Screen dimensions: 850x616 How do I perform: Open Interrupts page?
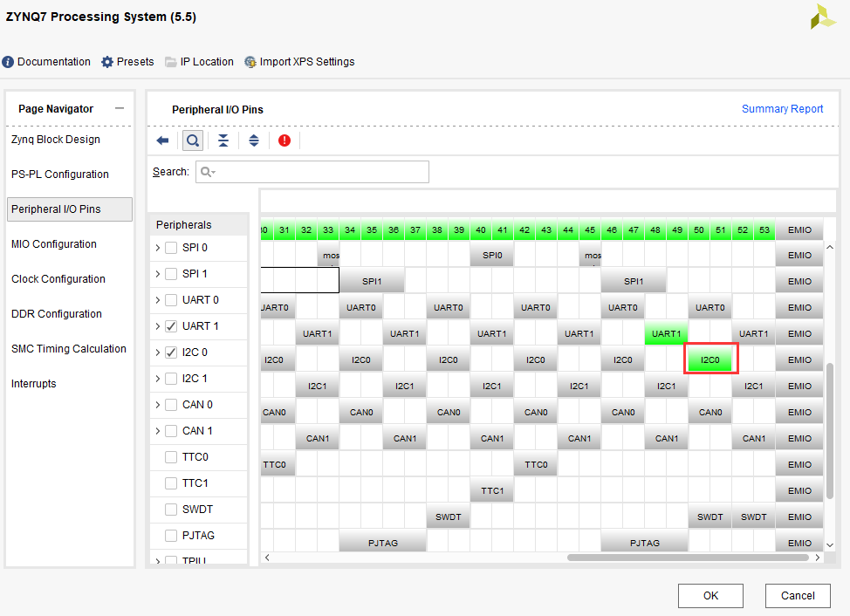(x=34, y=384)
